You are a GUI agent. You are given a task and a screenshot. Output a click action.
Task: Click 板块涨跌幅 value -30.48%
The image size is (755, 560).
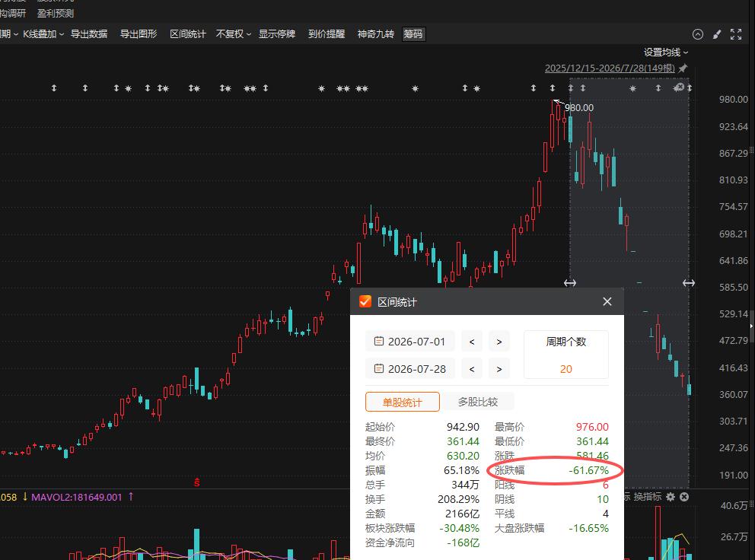click(460, 528)
